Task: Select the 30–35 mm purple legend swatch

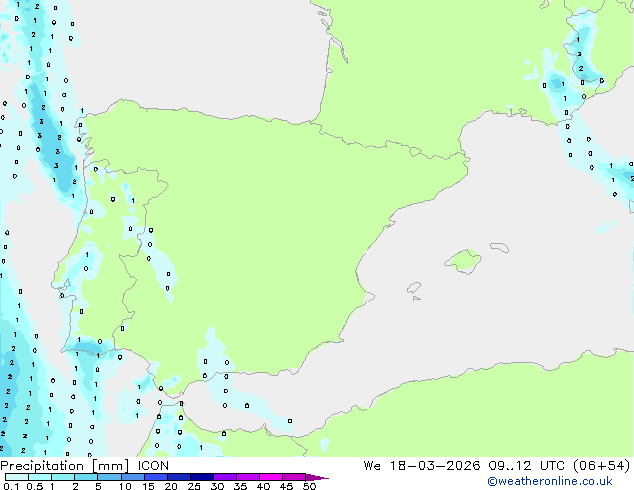Action: 224,477
